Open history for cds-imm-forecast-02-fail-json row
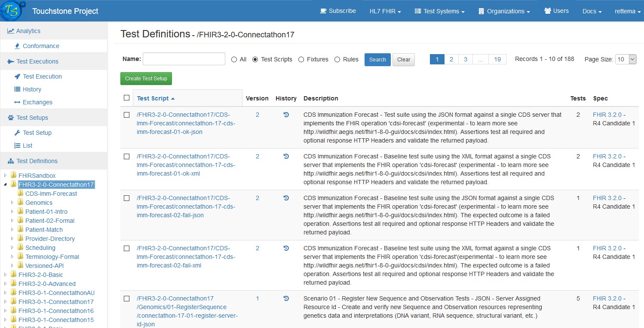The width and height of the screenshot is (644, 328). [286, 198]
